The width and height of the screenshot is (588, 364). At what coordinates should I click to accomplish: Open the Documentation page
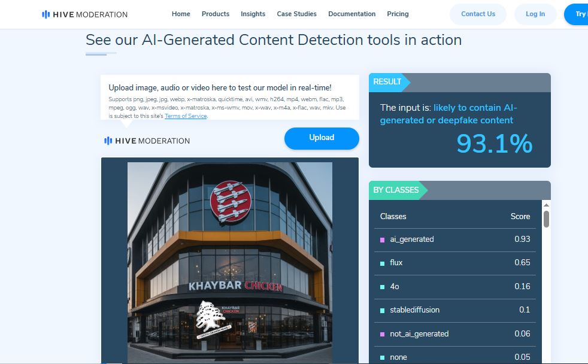tap(351, 14)
